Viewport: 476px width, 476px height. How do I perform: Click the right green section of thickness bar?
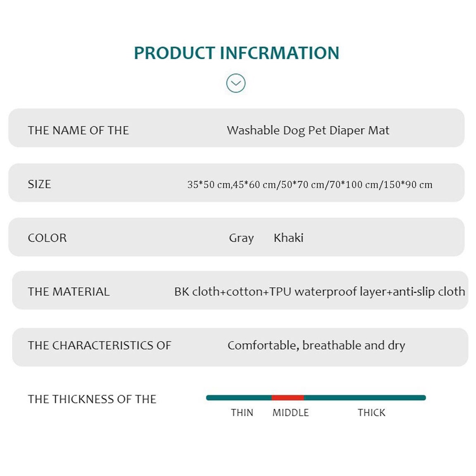pos(365,398)
